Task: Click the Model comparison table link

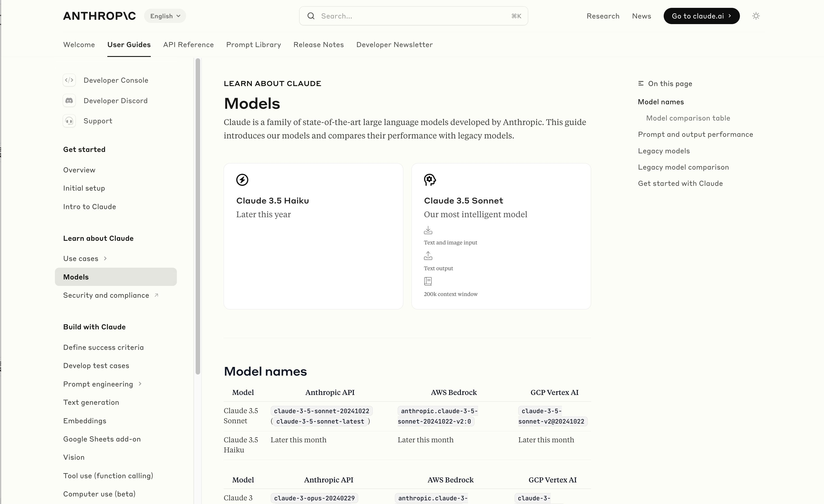Action: click(688, 118)
